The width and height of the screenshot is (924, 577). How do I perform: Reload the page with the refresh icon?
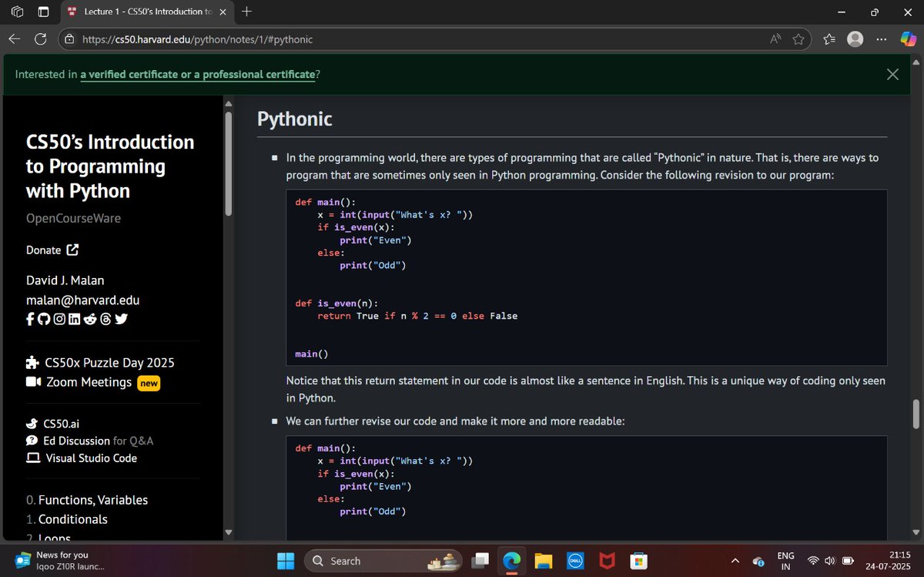click(41, 39)
